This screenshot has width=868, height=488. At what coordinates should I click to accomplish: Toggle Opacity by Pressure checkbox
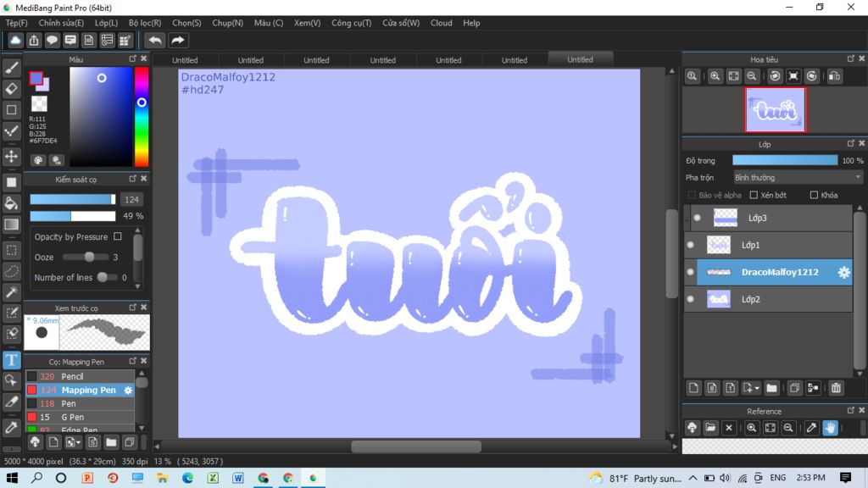[117, 236]
